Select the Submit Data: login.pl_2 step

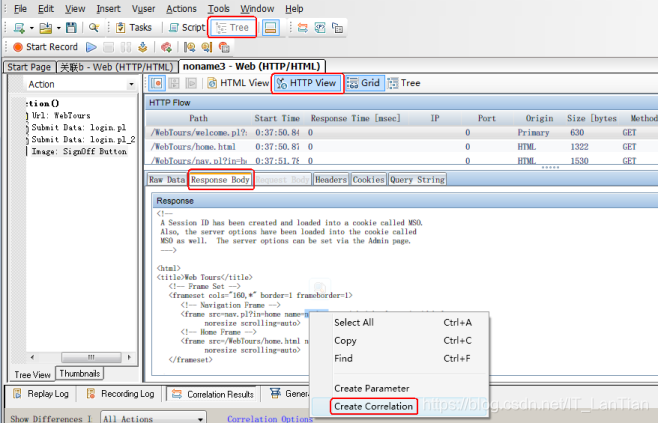click(x=83, y=139)
